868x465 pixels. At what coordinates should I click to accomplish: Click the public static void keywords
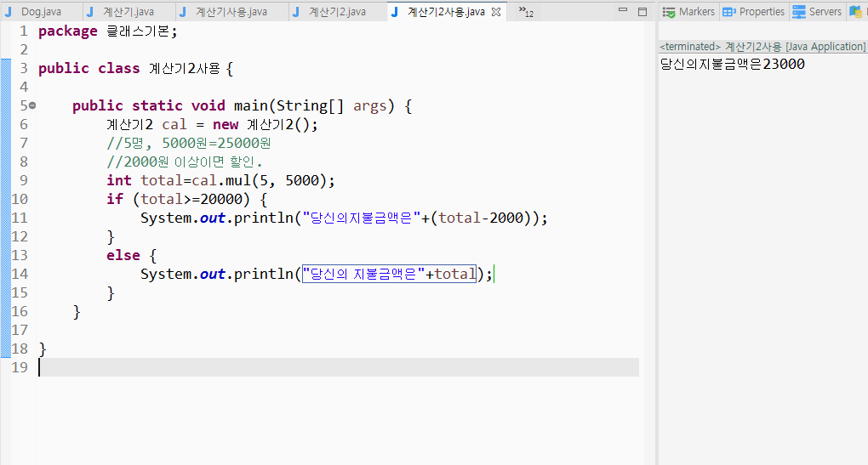pos(148,105)
